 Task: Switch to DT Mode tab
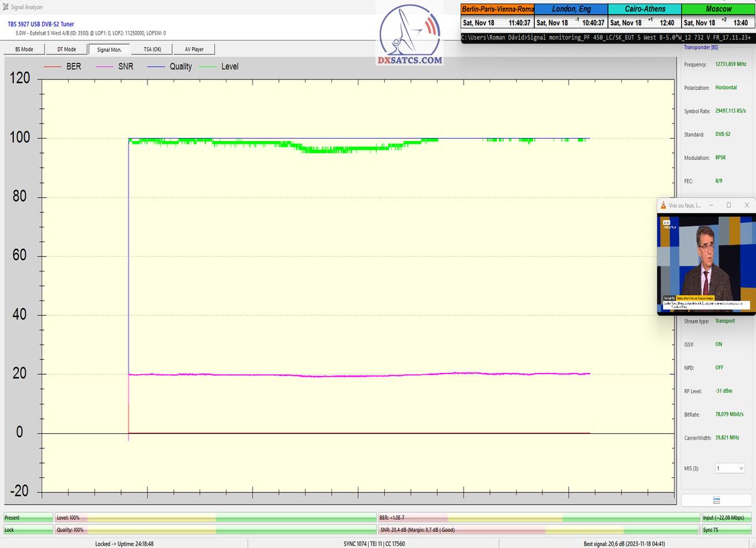66,49
